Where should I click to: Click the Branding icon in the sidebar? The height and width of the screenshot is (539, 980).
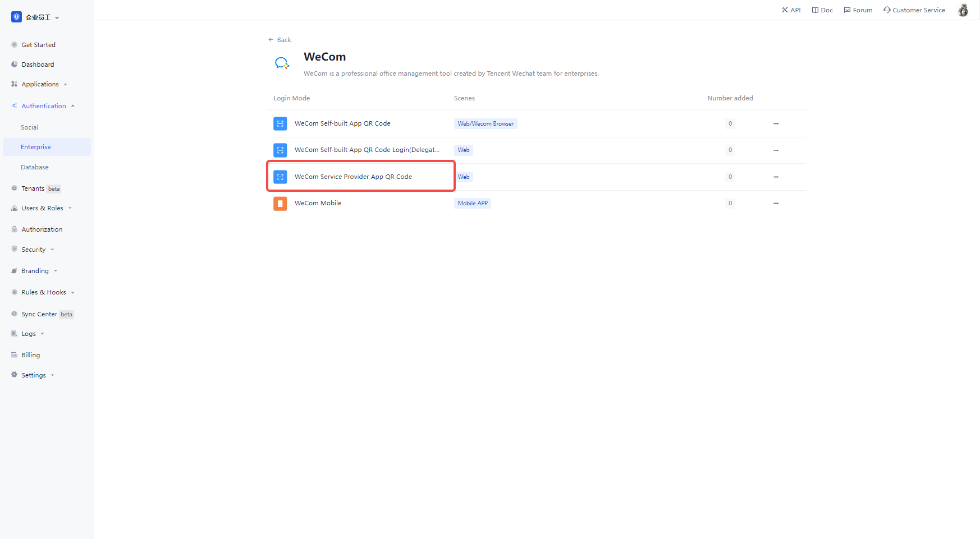(13, 270)
